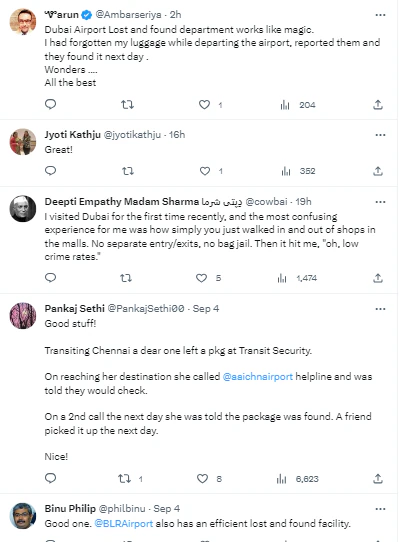Share Jyoti Kathju's tweet via share icon
Screen dimensions: 399x542
pos(378,171)
